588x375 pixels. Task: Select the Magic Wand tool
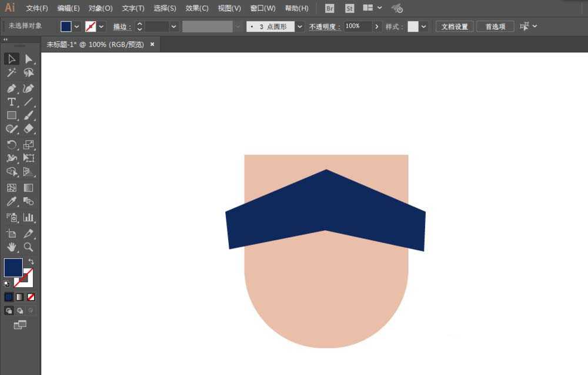click(x=11, y=73)
